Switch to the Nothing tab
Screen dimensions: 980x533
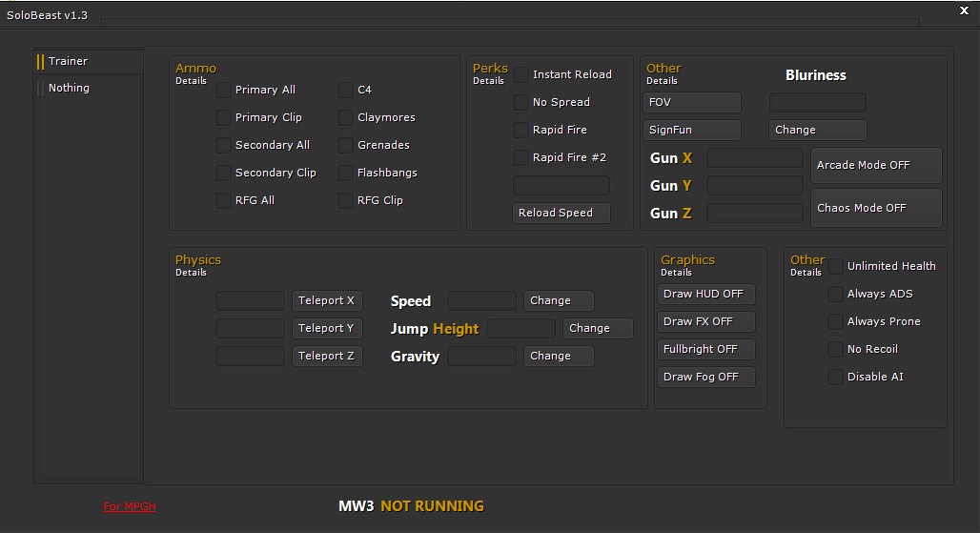[88, 88]
